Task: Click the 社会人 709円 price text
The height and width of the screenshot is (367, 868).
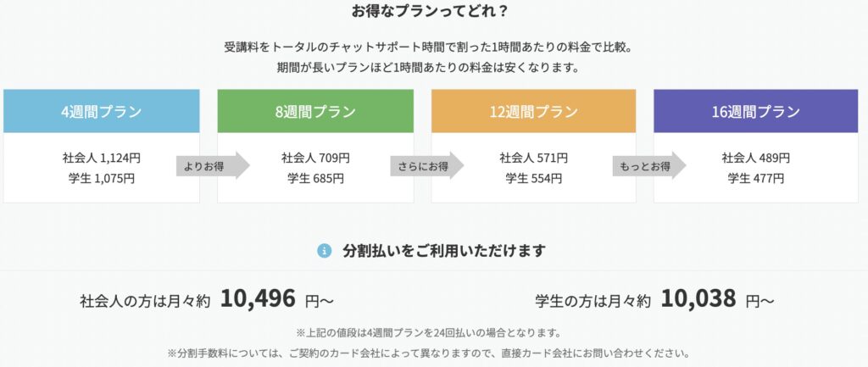Action: [315, 158]
